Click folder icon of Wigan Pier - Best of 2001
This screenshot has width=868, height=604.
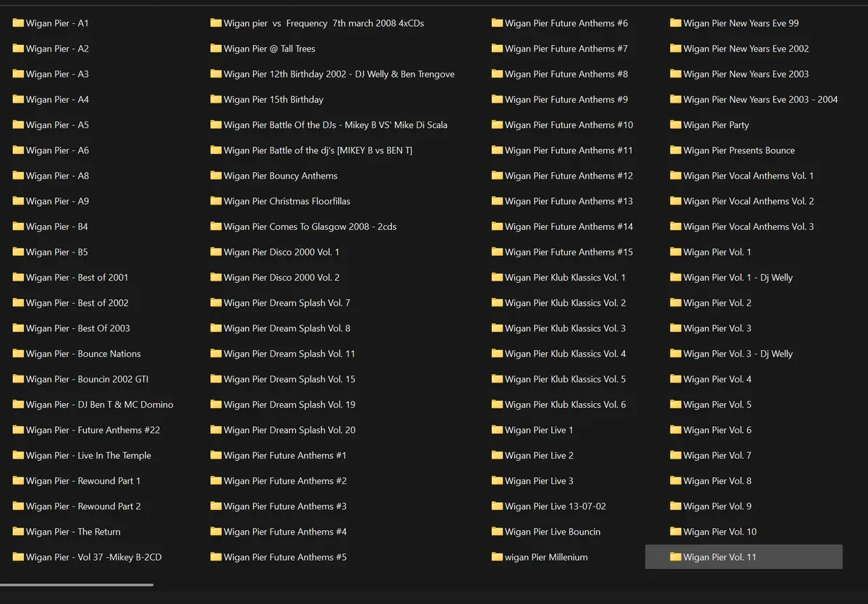coord(18,277)
